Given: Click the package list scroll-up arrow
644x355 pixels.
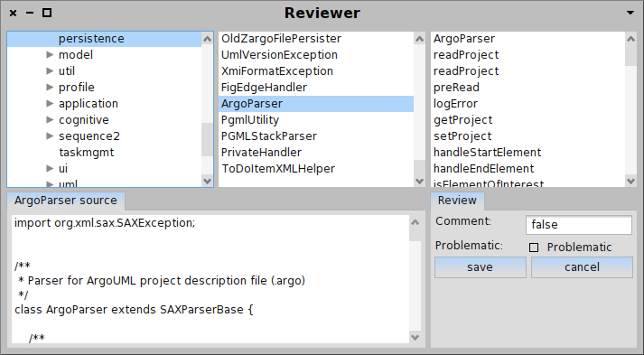Looking at the screenshot, I should [208, 39].
